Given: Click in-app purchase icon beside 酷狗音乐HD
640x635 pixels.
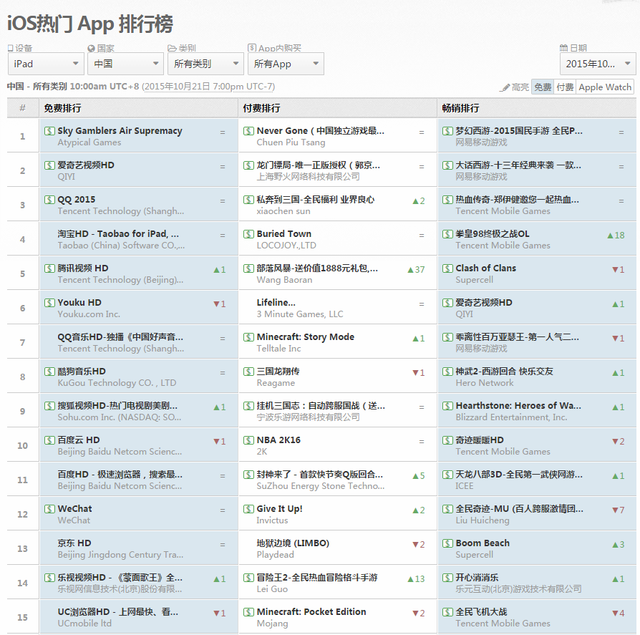Looking at the screenshot, I should click(49, 371).
